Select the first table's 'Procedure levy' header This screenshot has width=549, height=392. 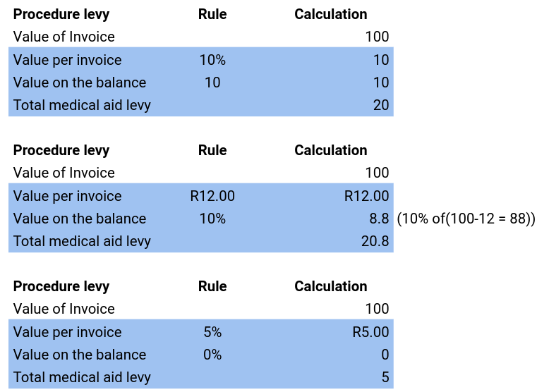coord(61,14)
